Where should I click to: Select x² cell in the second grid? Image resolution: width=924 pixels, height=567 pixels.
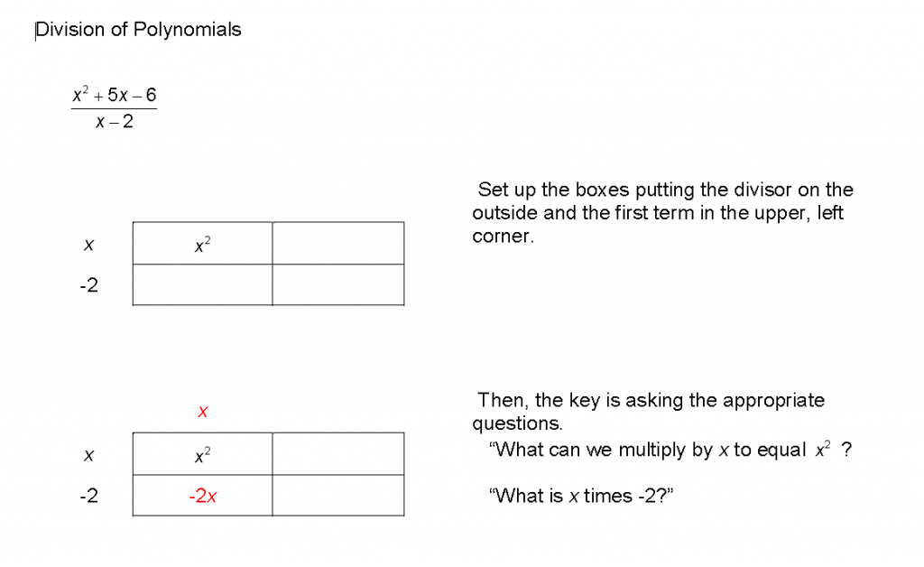[203, 454]
